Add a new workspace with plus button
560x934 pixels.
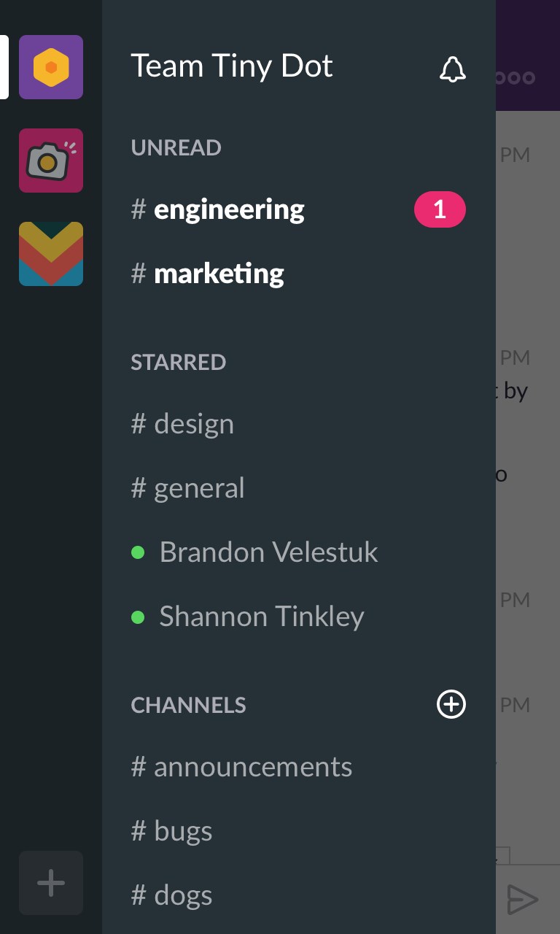51,883
